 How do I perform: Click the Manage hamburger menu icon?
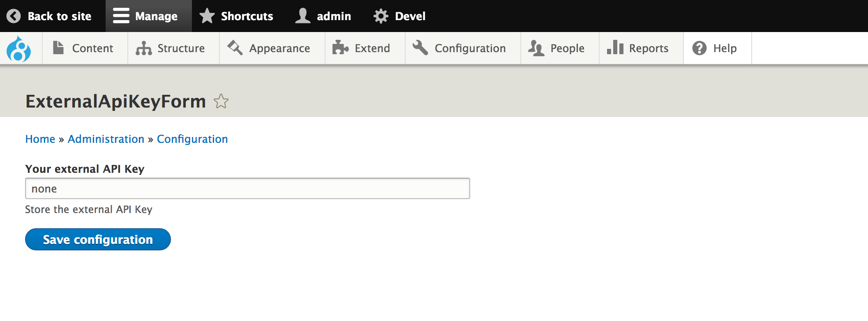tap(121, 16)
